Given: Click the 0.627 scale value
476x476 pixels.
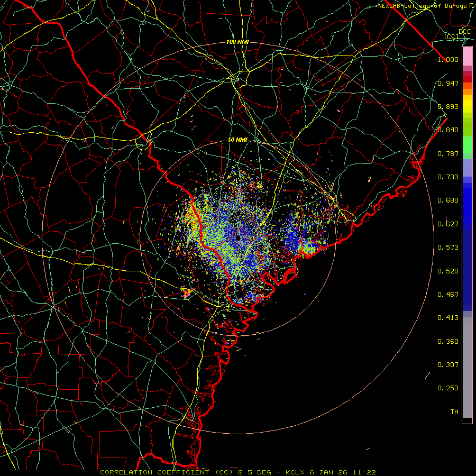Looking at the screenshot, I should click(x=448, y=224).
